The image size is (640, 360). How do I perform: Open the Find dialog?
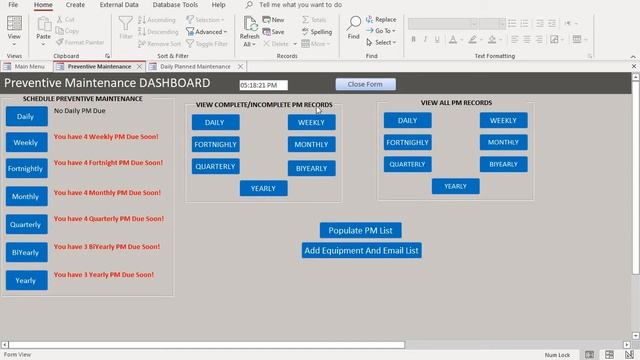(353, 27)
